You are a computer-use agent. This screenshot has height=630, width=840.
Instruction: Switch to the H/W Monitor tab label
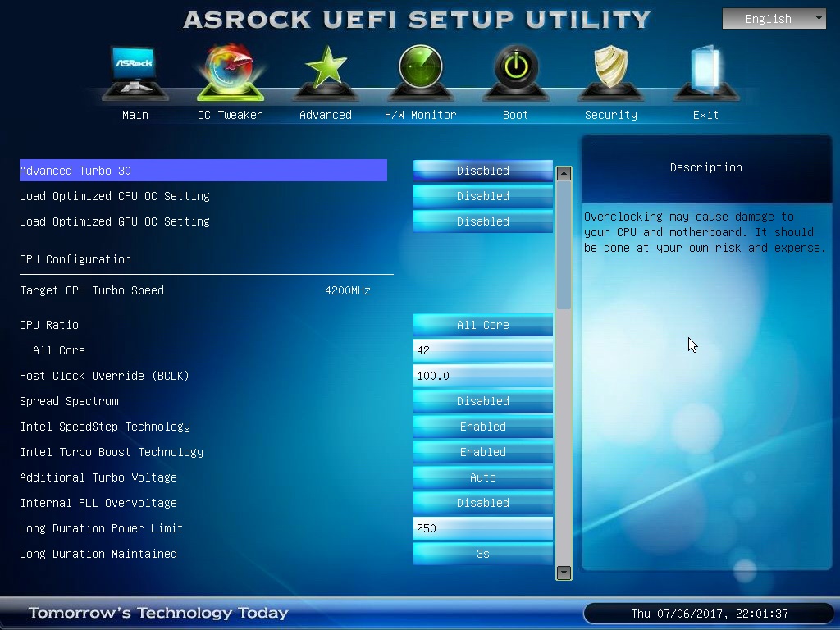421,115
